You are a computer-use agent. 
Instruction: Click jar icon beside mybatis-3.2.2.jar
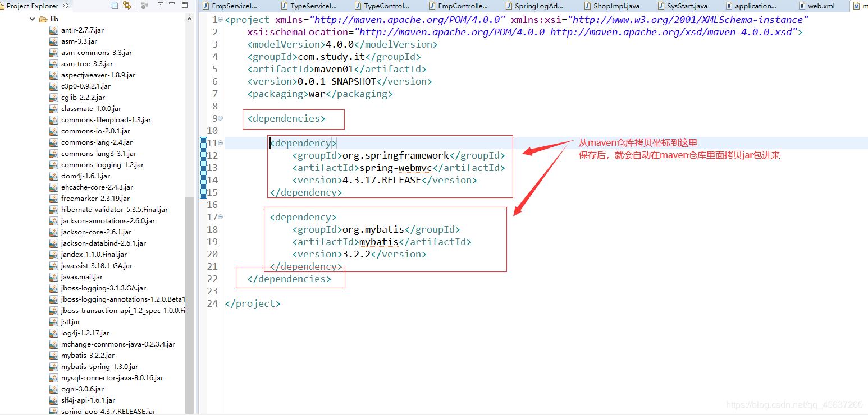[x=54, y=356]
